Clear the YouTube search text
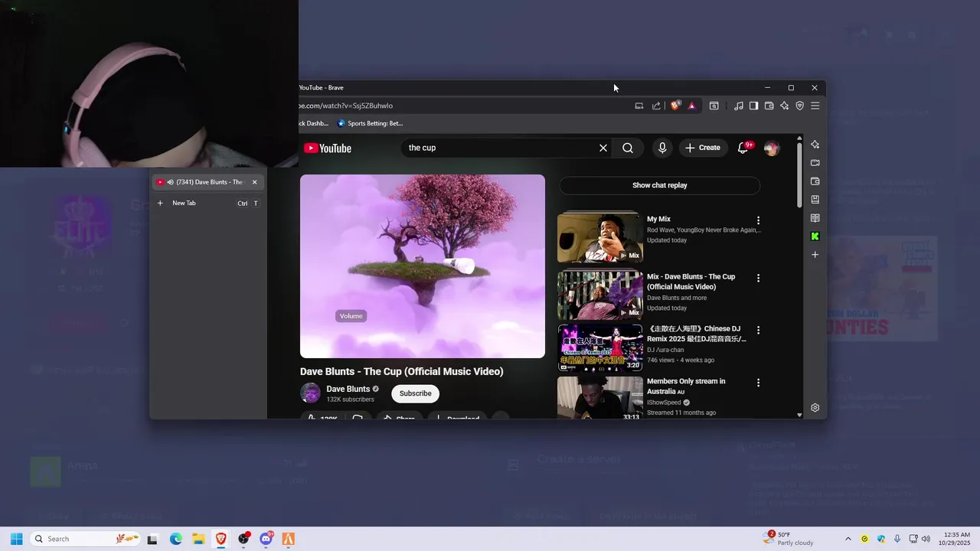Viewport: 980px width, 551px height. coord(603,148)
